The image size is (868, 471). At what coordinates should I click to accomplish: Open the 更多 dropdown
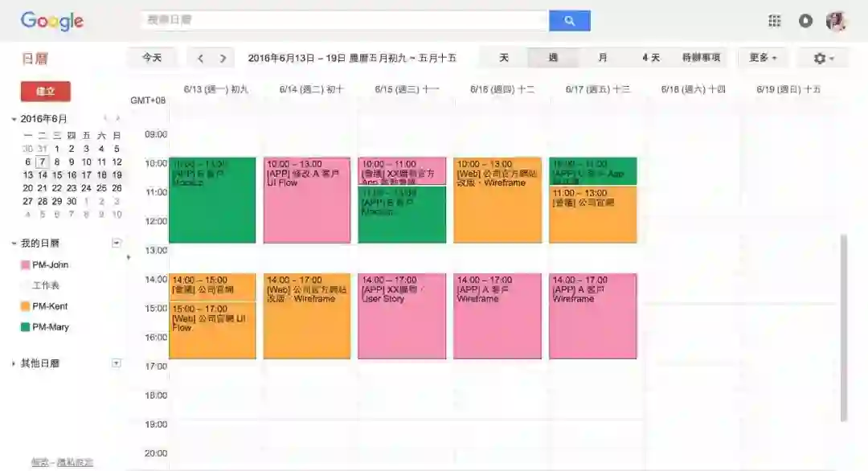point(762,58)
